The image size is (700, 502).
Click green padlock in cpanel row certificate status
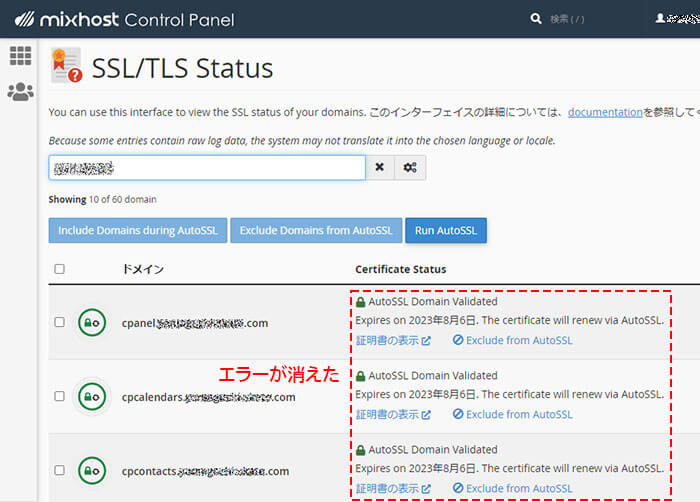point(361,302)
